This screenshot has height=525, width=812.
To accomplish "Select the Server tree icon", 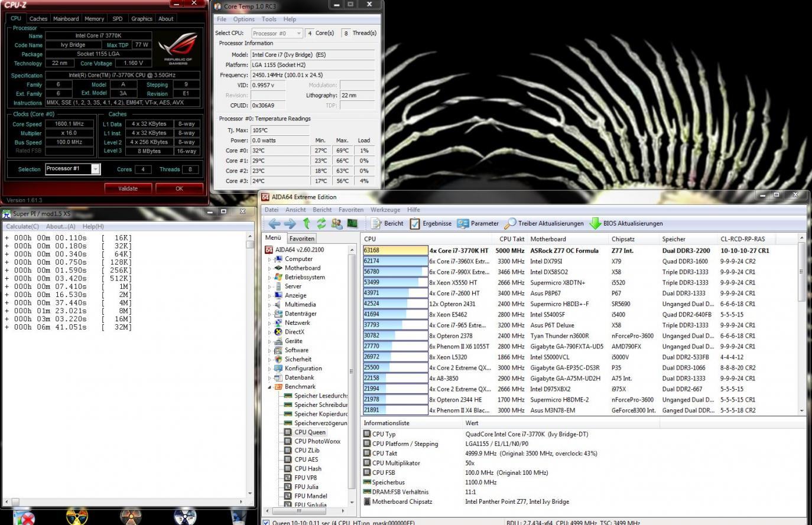I will (278, 286).
